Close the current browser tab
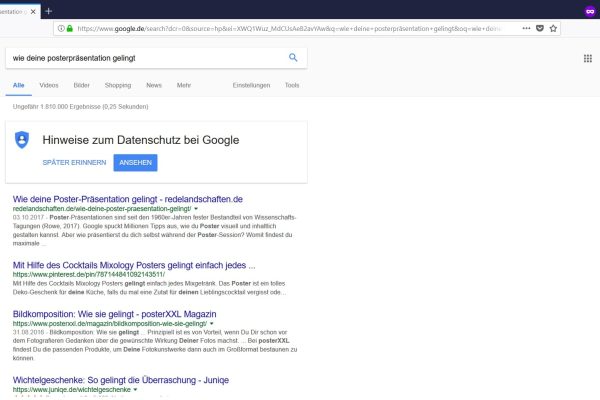The width and height of the screenshot is (600, 400). tap(33, 11)
